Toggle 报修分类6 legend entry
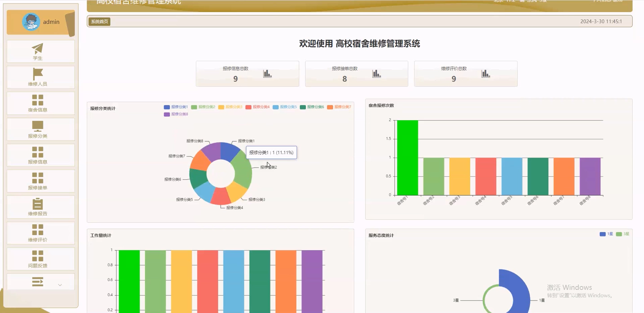Viewport: 644px width, 313px height. pos(312,107)
